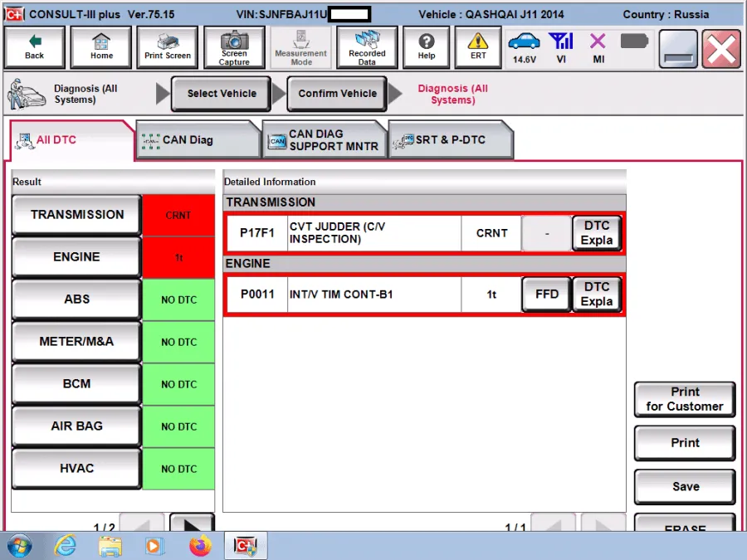Click the red 1t status for ENGINE
747x560 pixels.
[178, 258]
